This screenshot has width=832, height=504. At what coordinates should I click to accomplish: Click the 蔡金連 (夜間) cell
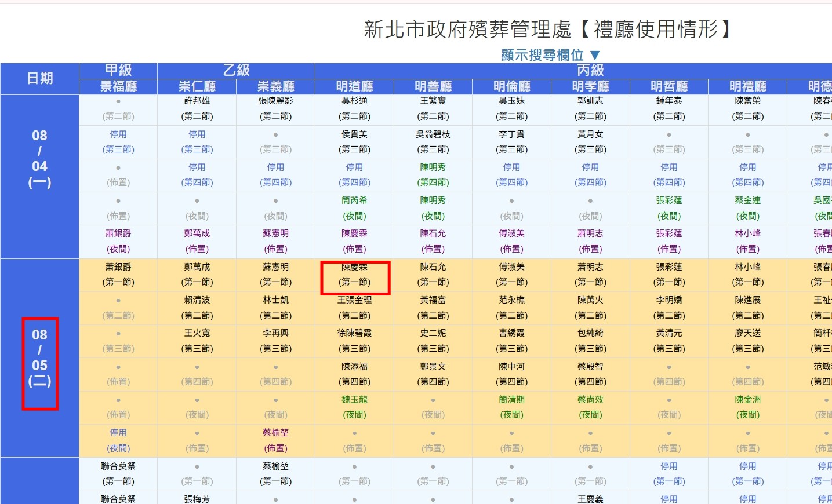point(748,208)
